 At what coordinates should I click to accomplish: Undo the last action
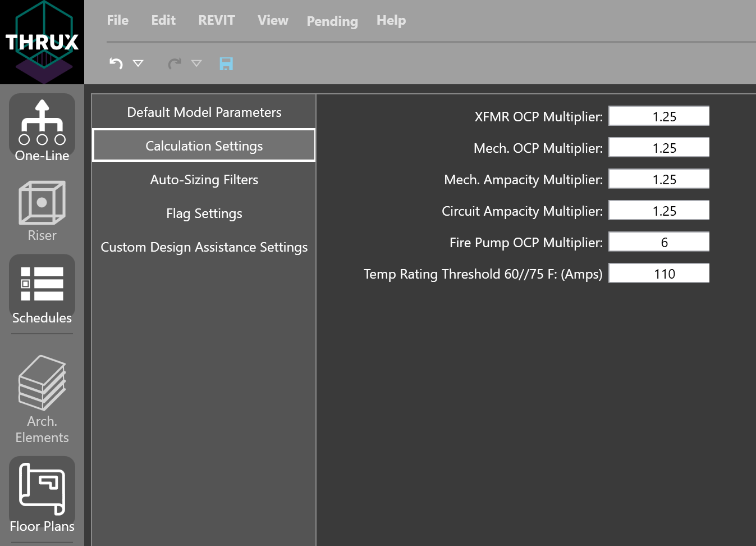pos(115,63)
